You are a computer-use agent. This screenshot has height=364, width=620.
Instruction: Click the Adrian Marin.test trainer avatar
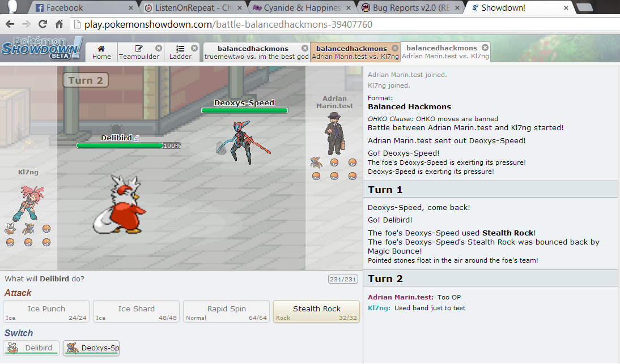(336, 134)
